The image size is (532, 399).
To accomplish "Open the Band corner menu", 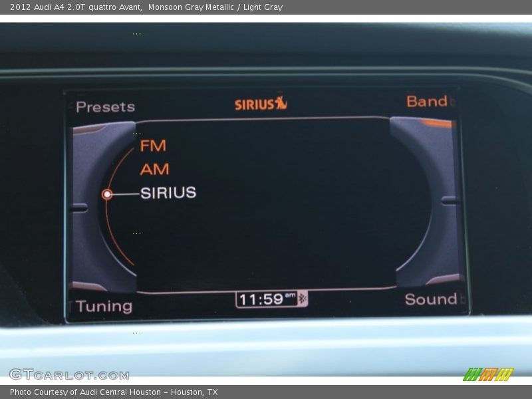I will point(427,102).
